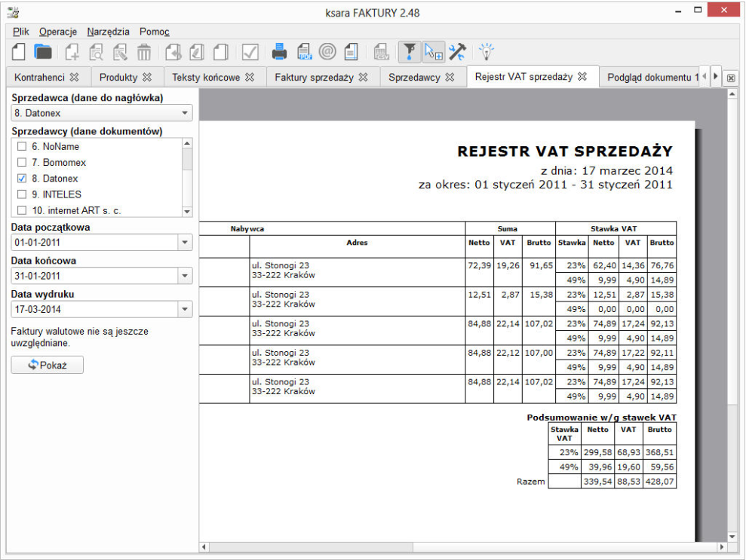Open the wrench and hammer settings icon
The width and height of the screenshot is (746, 560).
pos(457,52)
